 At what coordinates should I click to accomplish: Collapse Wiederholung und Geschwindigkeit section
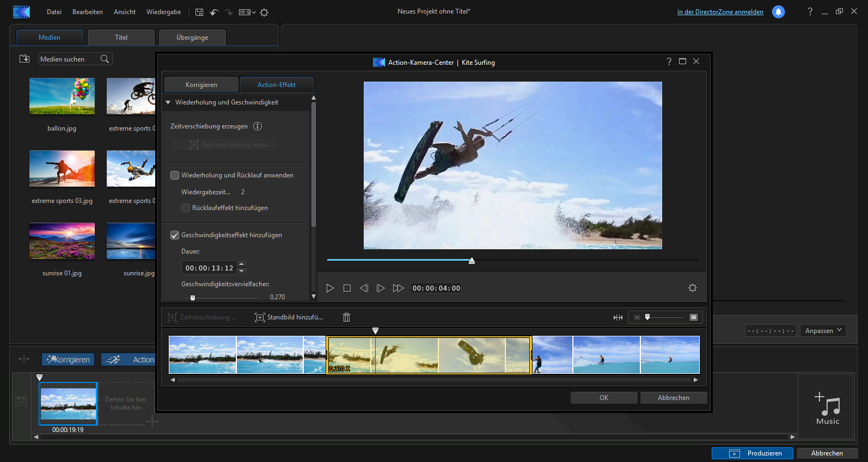coord(168,102)
